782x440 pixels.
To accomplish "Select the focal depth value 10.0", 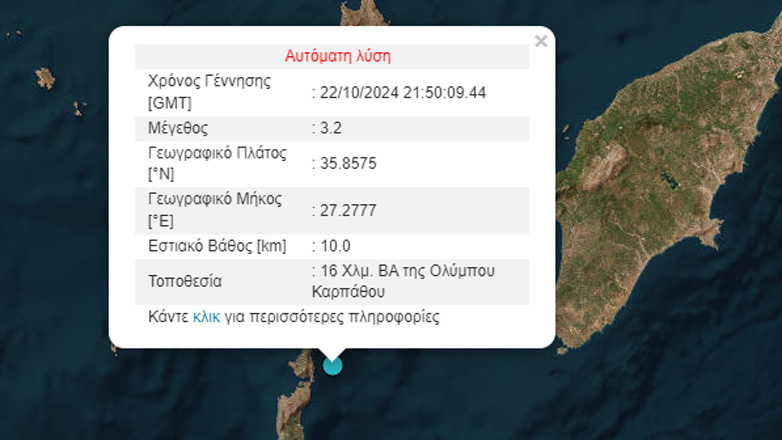I will click(335, 246).
